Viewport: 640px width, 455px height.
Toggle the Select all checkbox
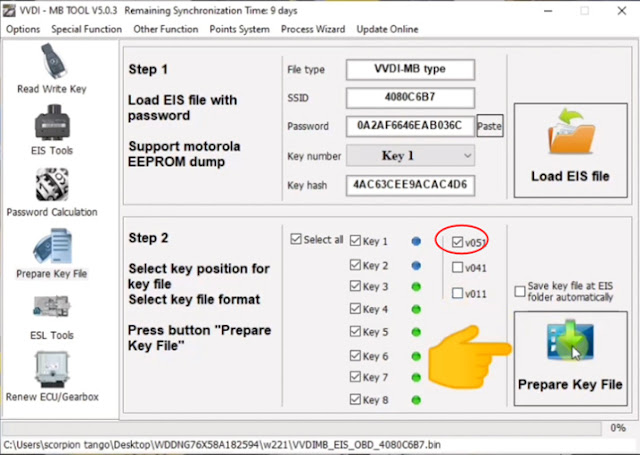[x=296, y=239]
